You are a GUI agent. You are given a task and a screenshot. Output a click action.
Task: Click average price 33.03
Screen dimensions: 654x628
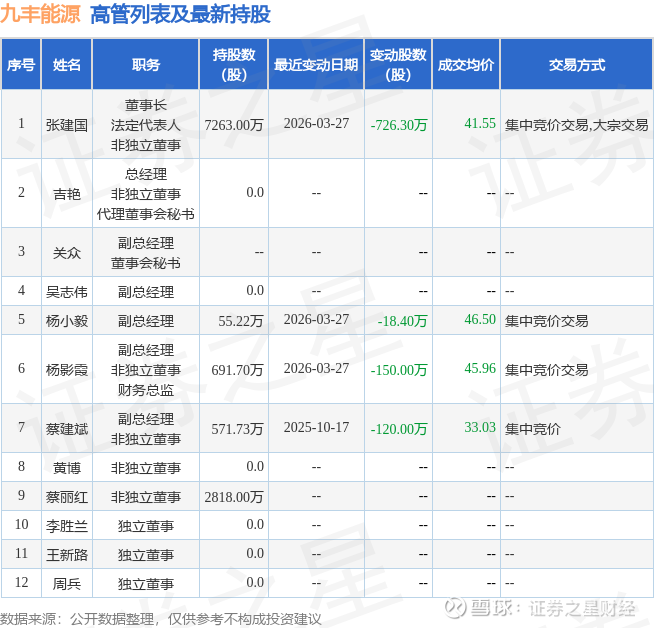tap(480, 427)
